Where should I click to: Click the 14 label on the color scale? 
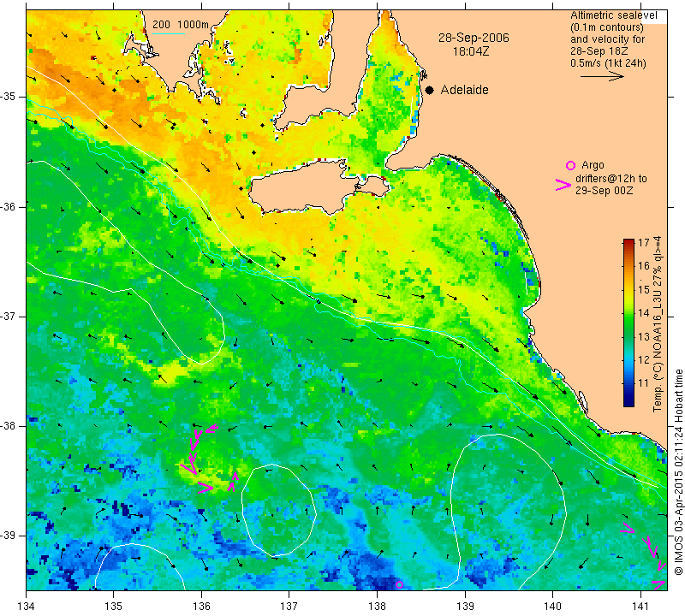tap(644, 313)
